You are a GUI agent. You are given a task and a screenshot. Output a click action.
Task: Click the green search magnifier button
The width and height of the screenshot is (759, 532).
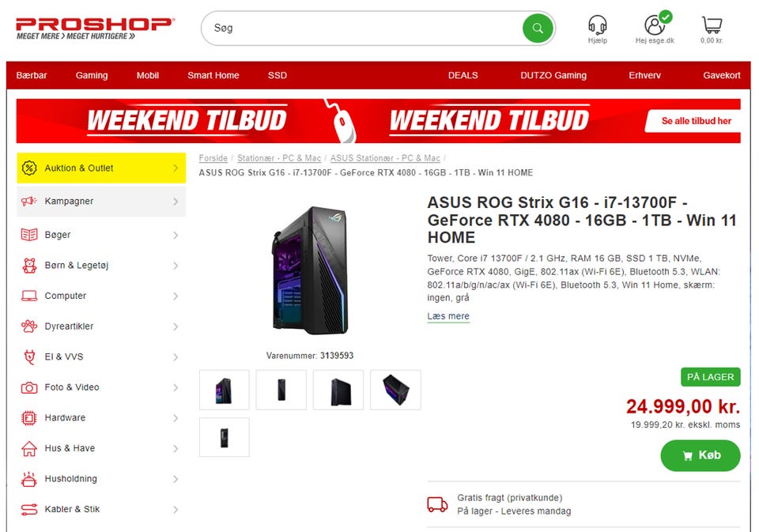[538, 28]
